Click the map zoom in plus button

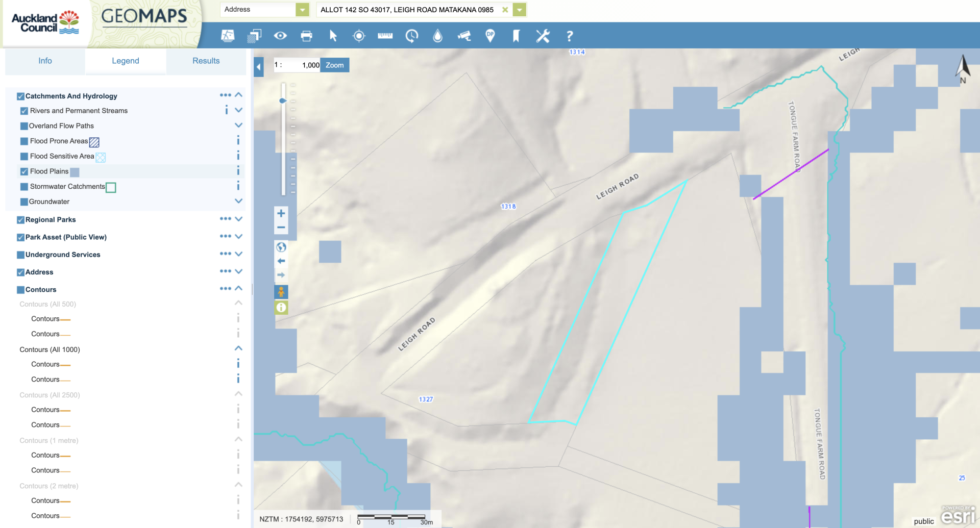[x=281, y=213]
